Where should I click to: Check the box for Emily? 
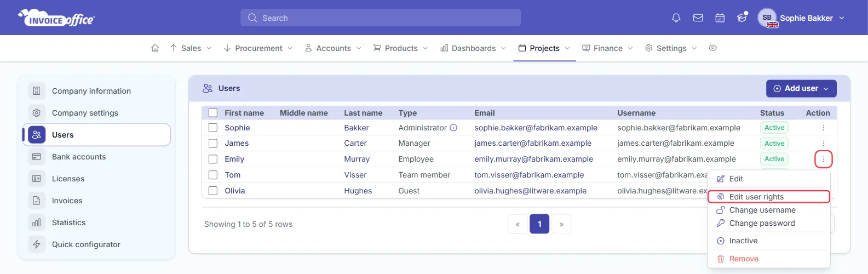213,159
